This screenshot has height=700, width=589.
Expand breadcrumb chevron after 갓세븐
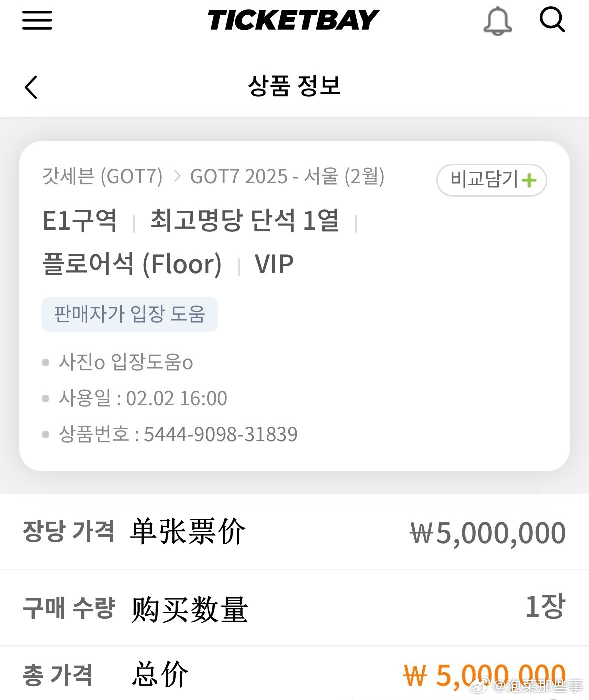(x=177, y=176)
